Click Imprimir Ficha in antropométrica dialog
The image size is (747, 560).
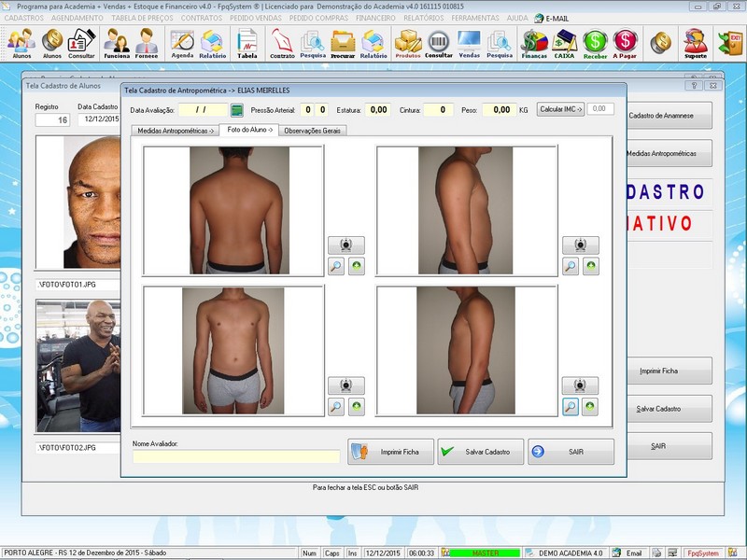point(390,452)
